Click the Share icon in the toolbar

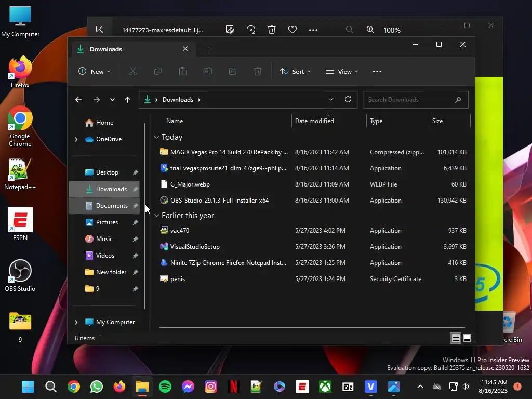pyautogui.click(x=233, y=71)
